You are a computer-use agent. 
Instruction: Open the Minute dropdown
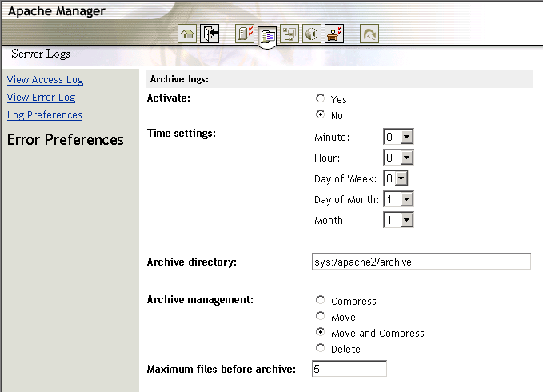coord(398,137)
